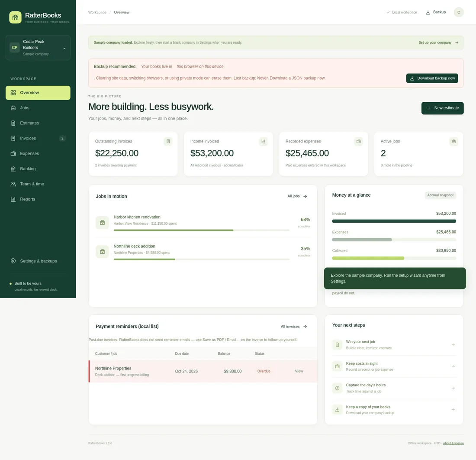Click the Harbor kitchen renovation briefcase icon
This screenshot has height=460, width=476.
click(102, 222)
